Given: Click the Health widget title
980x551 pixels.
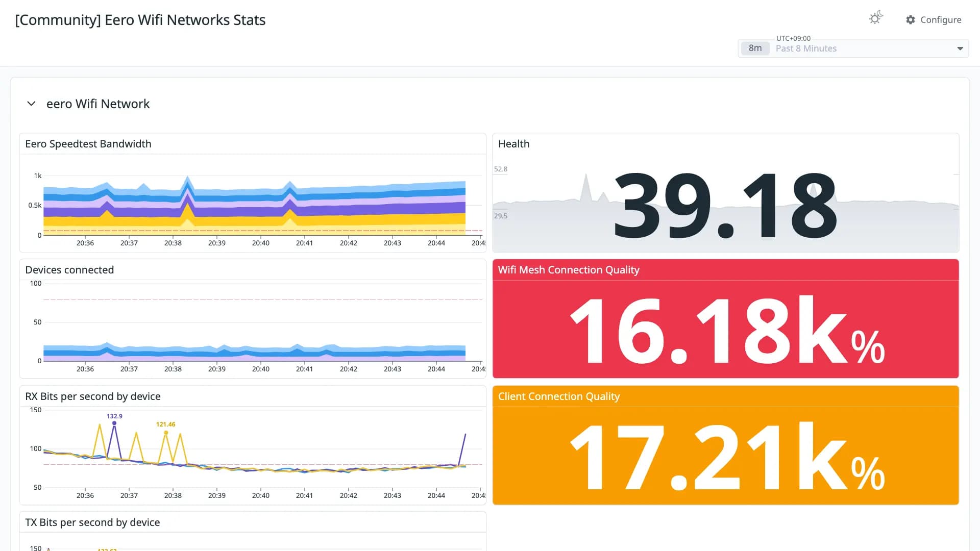Looking at the screenshot, I should tap(513, 144).
